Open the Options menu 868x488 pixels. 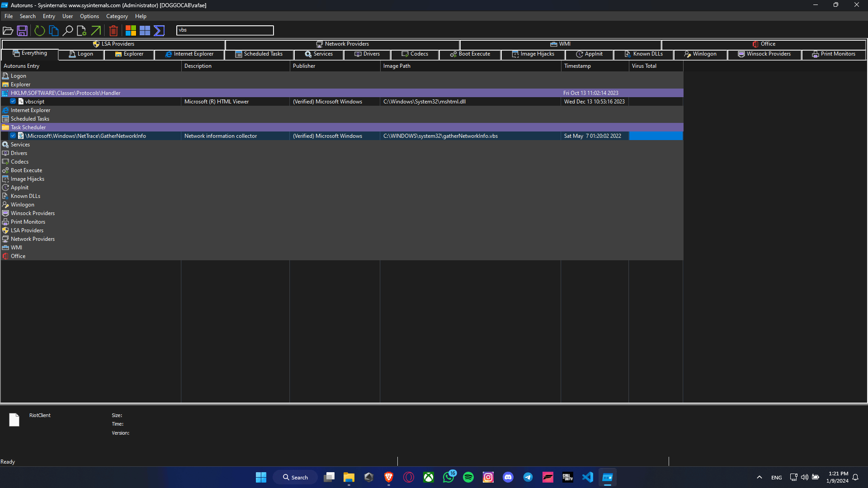89,16
